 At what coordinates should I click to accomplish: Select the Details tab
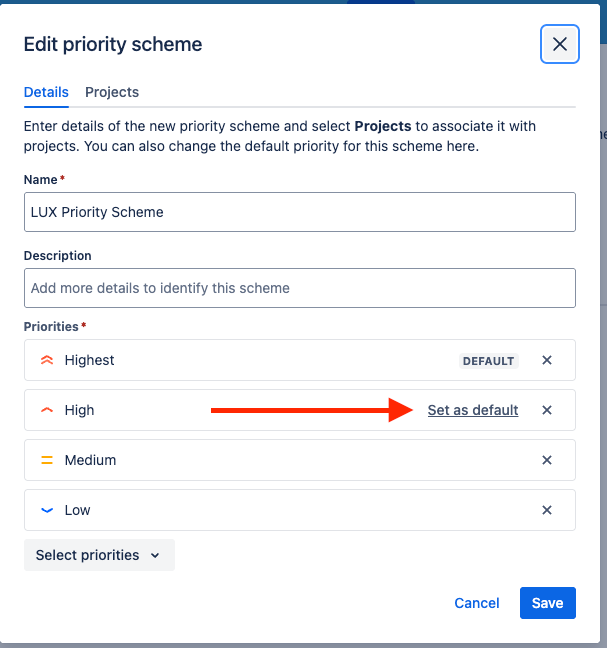coord(46,92)
